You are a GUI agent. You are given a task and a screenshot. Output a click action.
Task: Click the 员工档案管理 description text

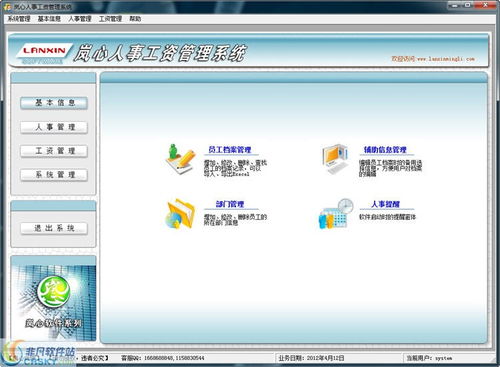point(235,168)
